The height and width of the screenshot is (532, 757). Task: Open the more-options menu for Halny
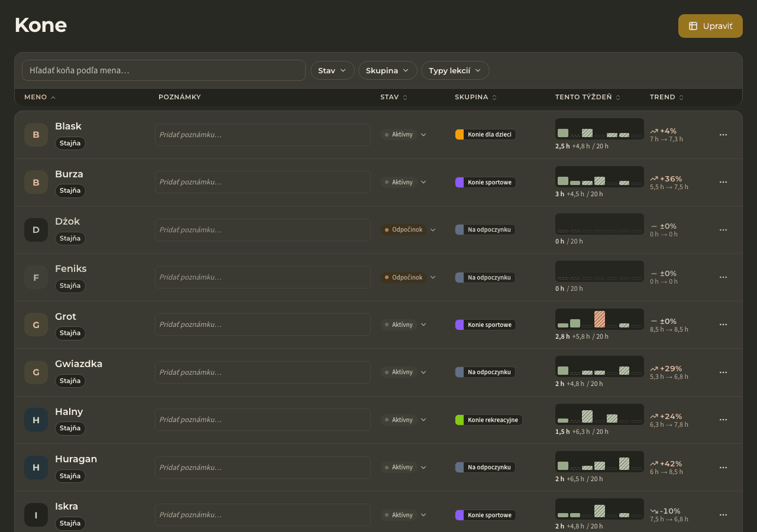point(723,420)
